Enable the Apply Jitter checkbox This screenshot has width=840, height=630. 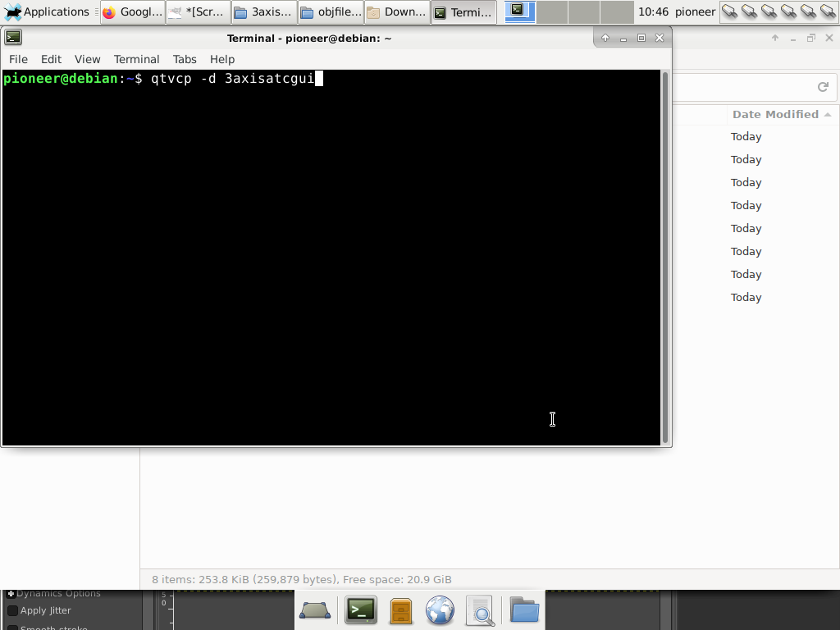pos(12,610)
